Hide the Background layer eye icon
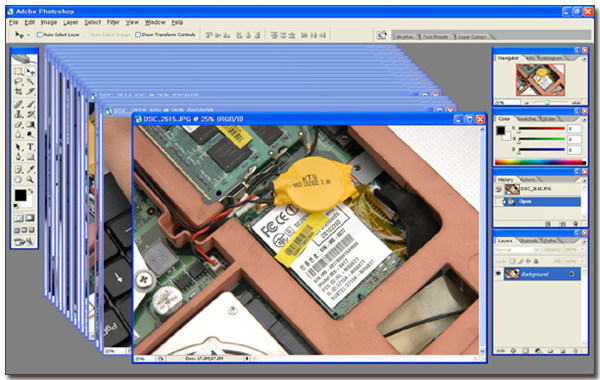600x380 pixels. 498,274
